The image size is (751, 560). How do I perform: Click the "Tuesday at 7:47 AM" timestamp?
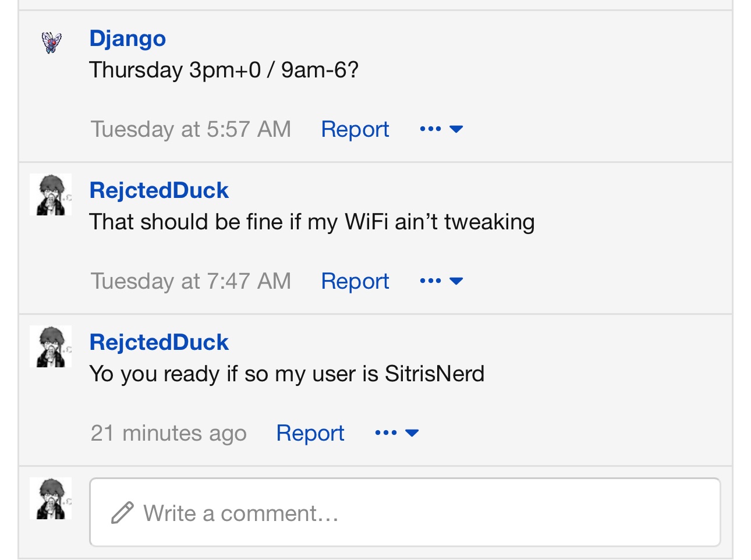pos(190,281)
